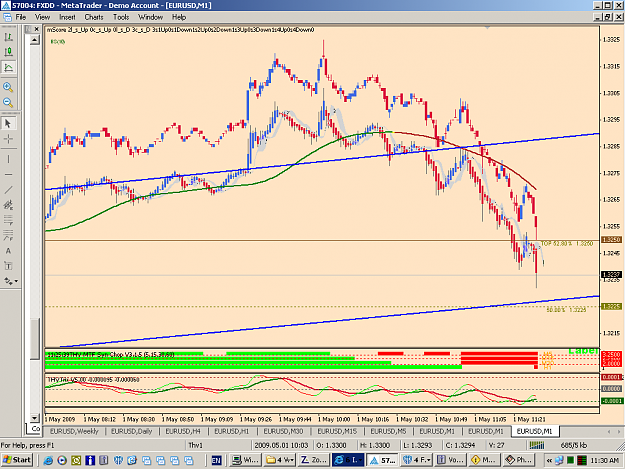625x469 pixels.
Task: Select the equidistant channel tool
Action: pos(8,205)
